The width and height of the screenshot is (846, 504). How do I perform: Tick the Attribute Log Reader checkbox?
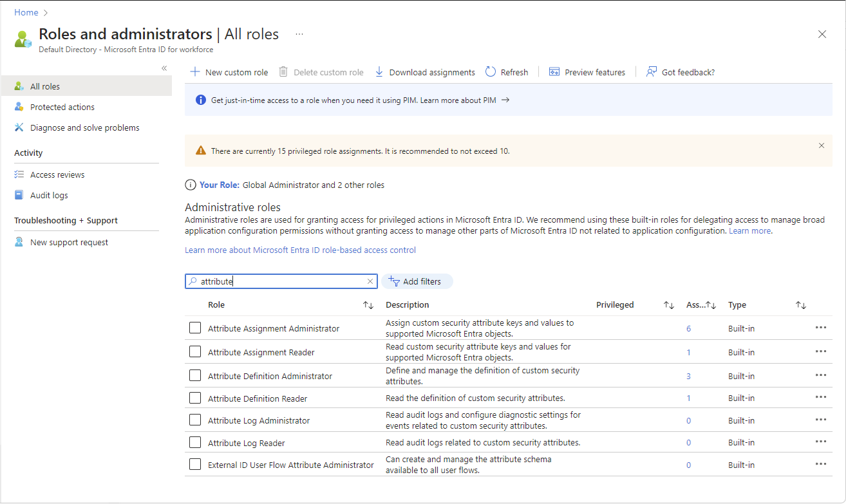pyautogui.click(x=195, y=443)
